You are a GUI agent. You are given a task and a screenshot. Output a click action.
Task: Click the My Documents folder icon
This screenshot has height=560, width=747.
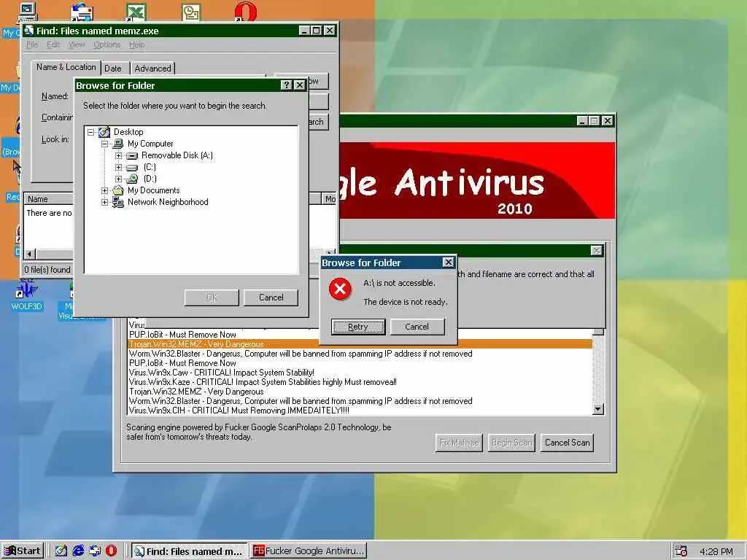[x=117, y=190]
